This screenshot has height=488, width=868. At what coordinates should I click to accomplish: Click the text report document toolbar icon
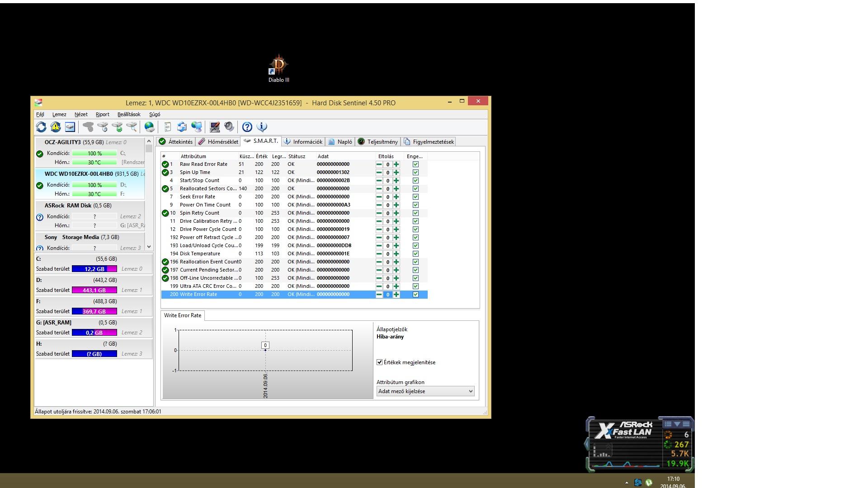[167, 127]
